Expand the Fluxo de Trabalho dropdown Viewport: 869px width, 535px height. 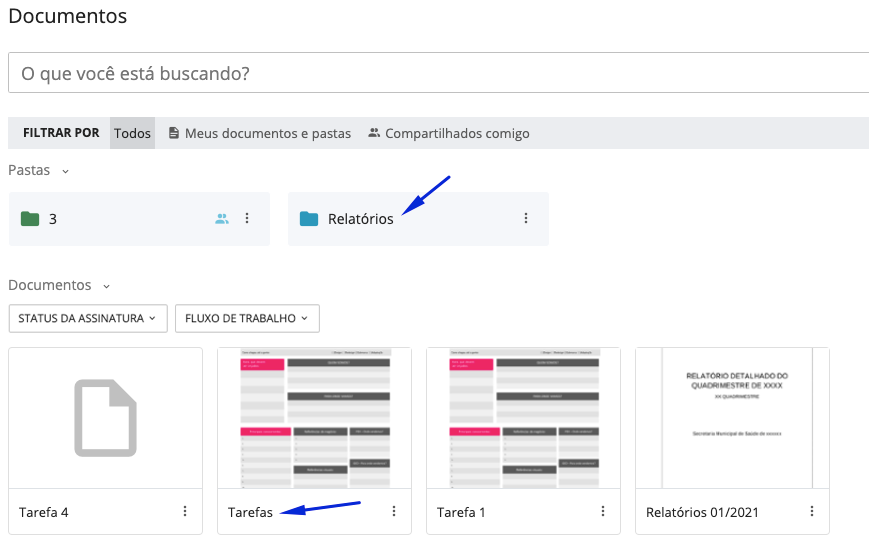click(246, 318)
